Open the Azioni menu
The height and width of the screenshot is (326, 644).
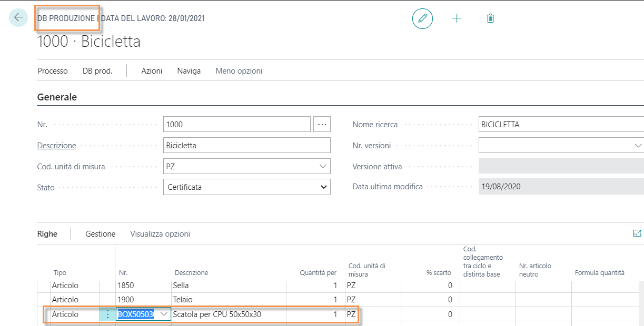[152, 71]
